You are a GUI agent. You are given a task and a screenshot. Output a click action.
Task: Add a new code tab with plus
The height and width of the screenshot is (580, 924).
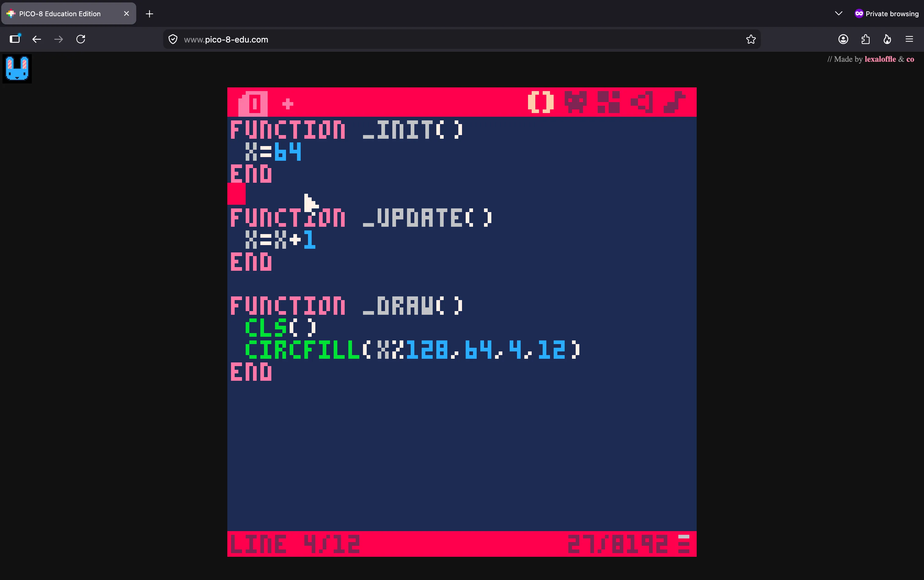click(x=288, y=104)
